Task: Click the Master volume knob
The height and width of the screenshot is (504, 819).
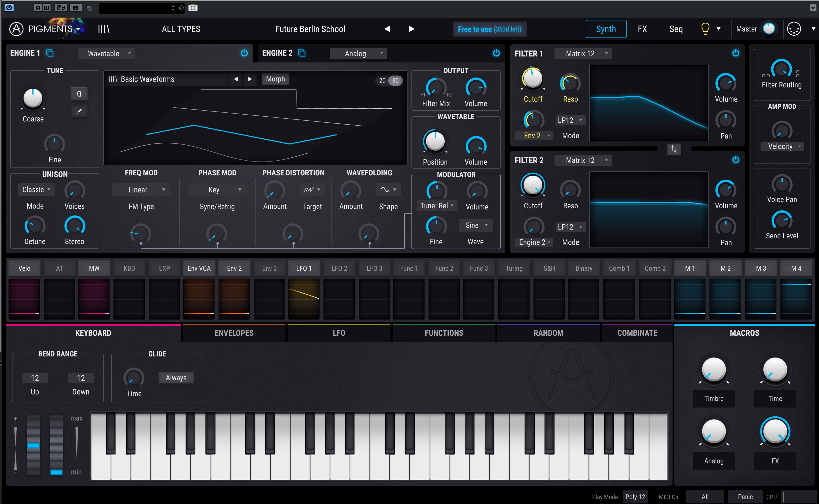Action: 769,29
